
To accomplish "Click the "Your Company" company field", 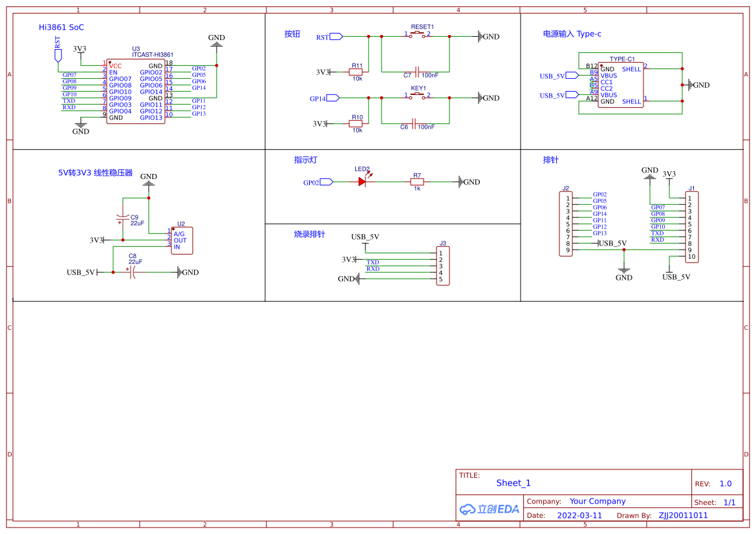I will point(598,501).
